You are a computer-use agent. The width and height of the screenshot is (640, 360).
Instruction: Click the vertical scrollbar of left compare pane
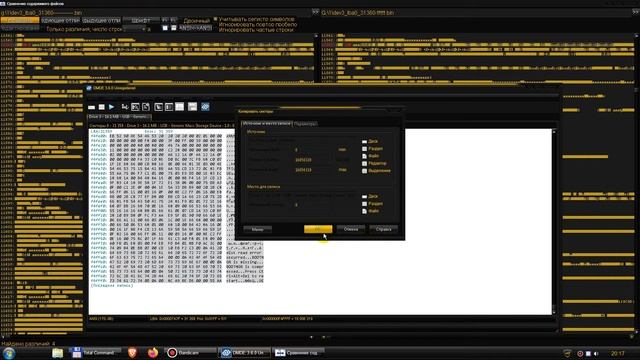click(x=316, y=60)
